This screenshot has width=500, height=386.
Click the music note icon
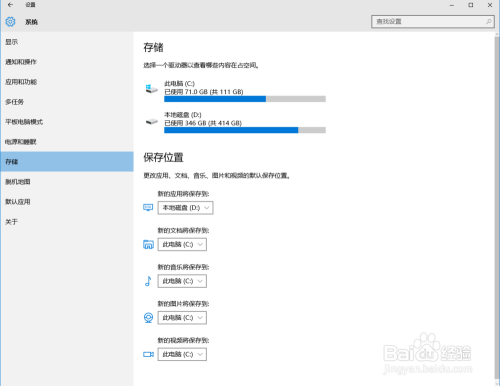[148, 281]
